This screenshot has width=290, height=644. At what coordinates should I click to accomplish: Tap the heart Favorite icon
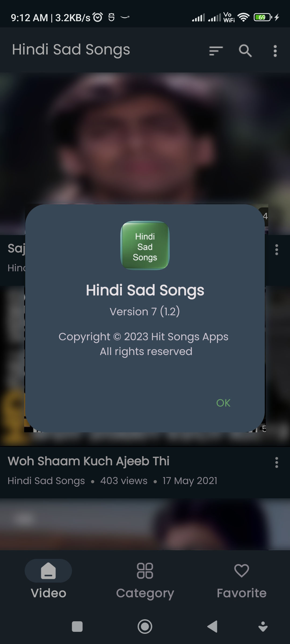click(241, 571)
